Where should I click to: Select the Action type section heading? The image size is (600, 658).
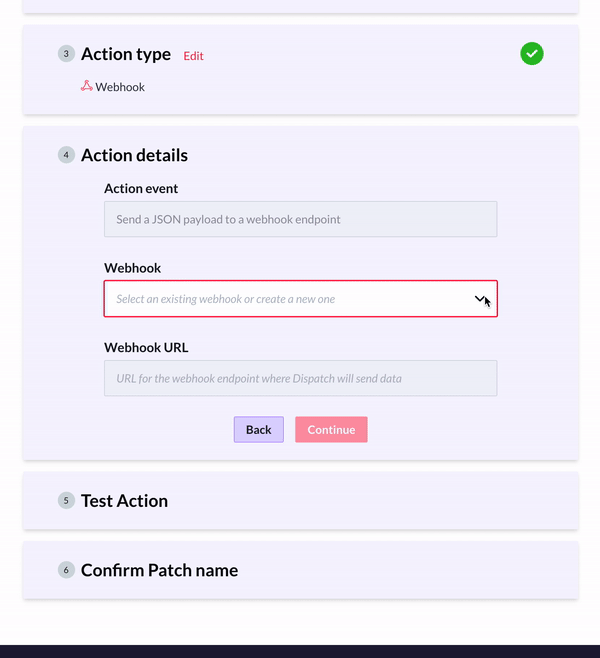coord(126,54)
